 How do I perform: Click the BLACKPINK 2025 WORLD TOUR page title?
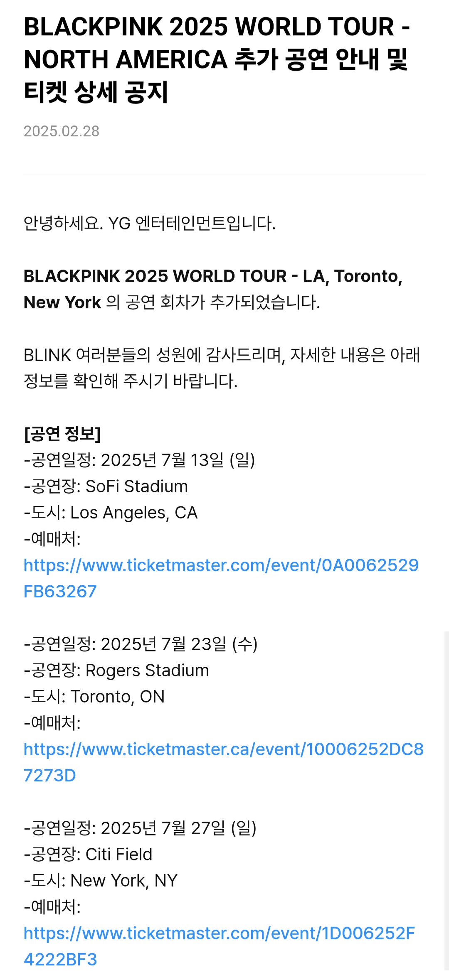point(217,59)
